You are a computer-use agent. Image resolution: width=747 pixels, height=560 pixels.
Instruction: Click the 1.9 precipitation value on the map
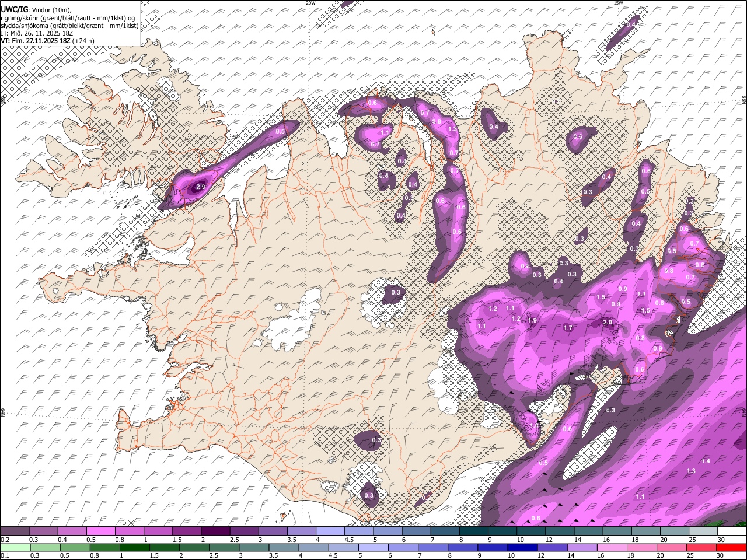point(532,320)
